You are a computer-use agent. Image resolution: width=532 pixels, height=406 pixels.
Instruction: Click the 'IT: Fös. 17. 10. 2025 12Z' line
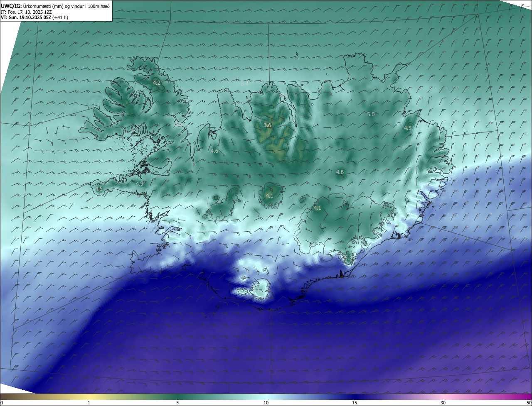[26, 12]
